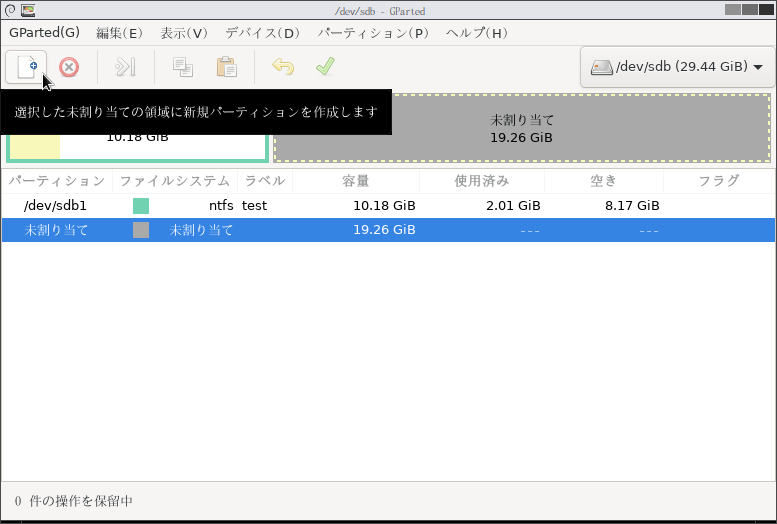Click the Debian swirl icon in the title bar

(10, 10)
